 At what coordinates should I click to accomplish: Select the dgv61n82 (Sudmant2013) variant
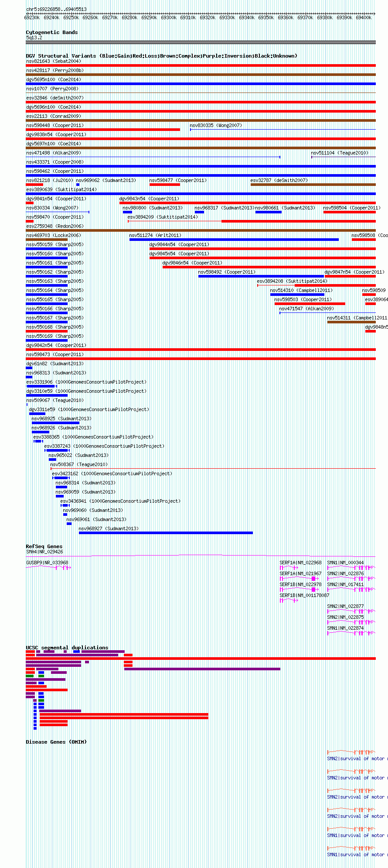[29, 368]
